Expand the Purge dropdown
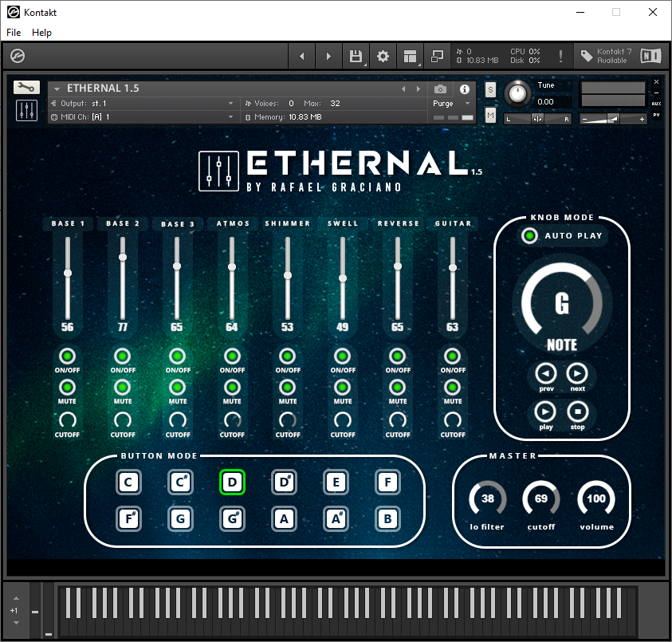The image size is (672, 642). click(x=450, y=104)
